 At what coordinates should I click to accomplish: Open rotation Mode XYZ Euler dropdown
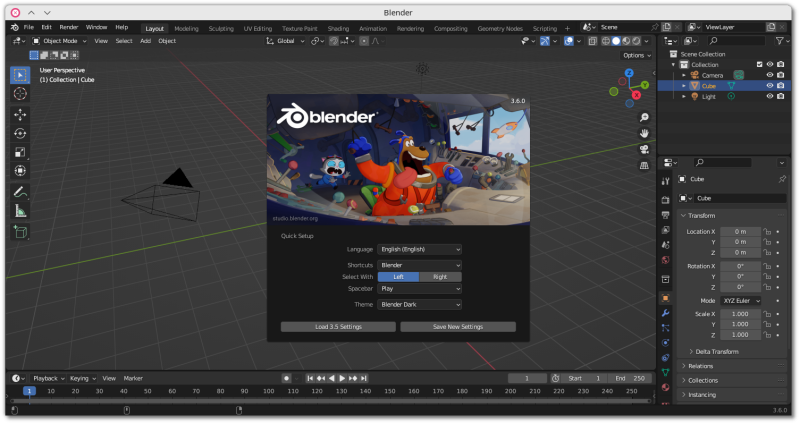(x=741, y=301)
